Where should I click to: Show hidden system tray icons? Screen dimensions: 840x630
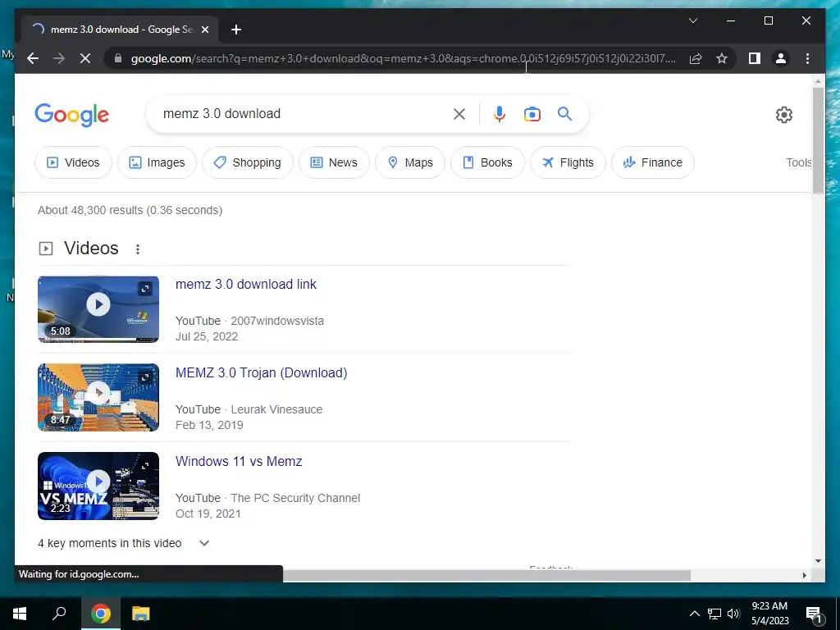point(694,614)
